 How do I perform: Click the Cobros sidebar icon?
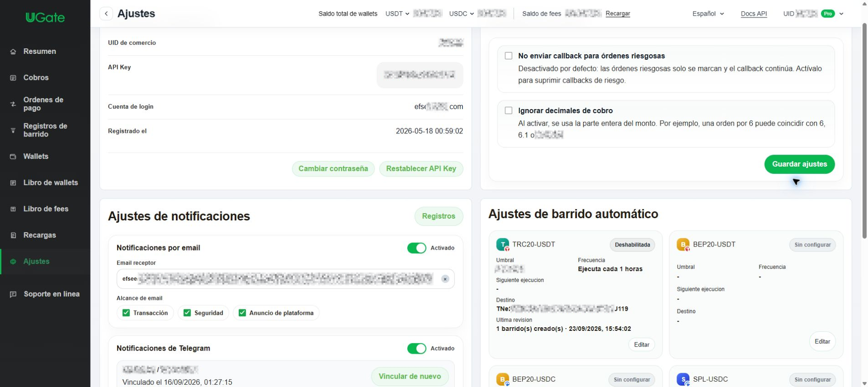tap(13, 78)
